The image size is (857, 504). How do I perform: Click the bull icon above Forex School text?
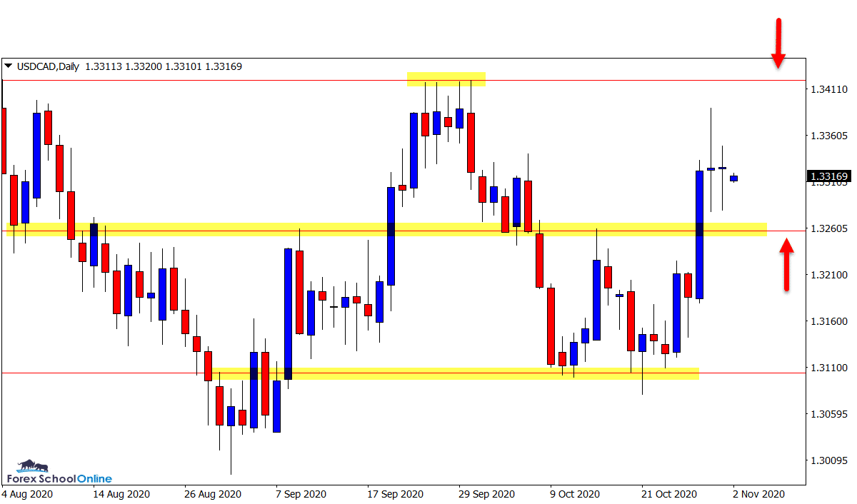click(x=29, y=465)
